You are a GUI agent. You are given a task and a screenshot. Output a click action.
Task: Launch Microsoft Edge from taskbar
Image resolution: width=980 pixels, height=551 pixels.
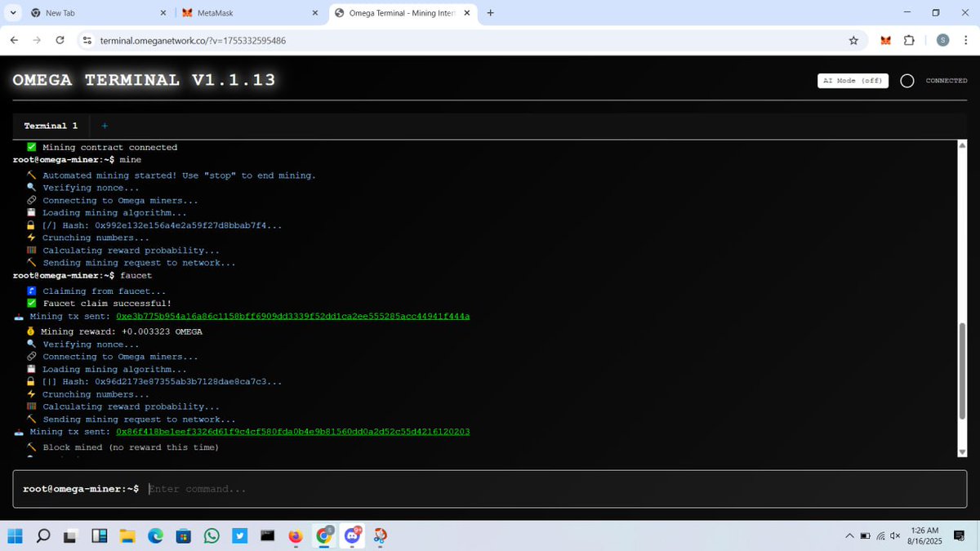click(x=155, y=535)
